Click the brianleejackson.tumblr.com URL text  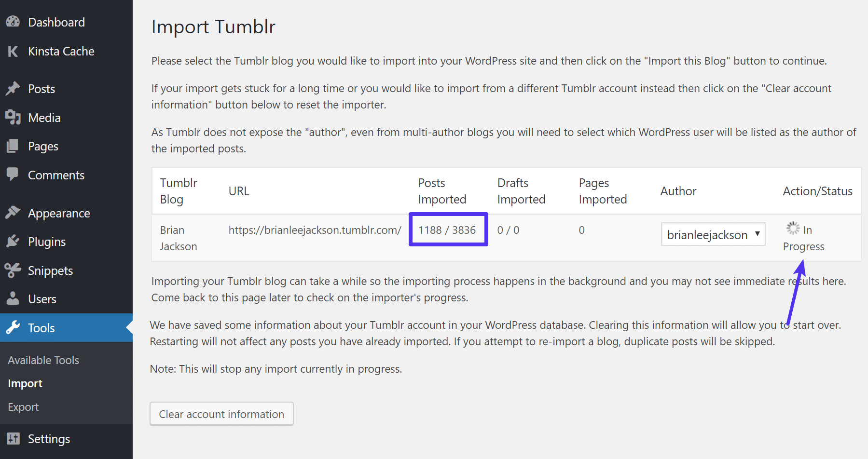[315, 230]
